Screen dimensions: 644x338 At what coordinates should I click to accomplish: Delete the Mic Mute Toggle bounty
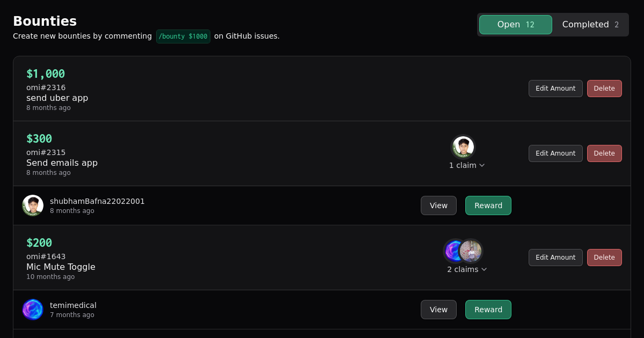pyautogui.click(x=604, y=258)
